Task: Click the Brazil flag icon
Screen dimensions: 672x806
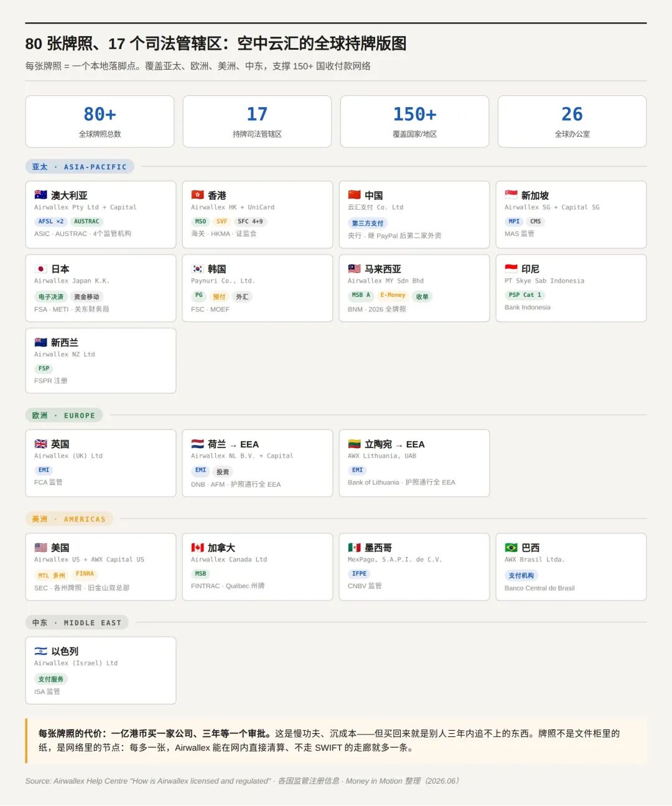Action: pyautogui.click(x=511, y=547)
